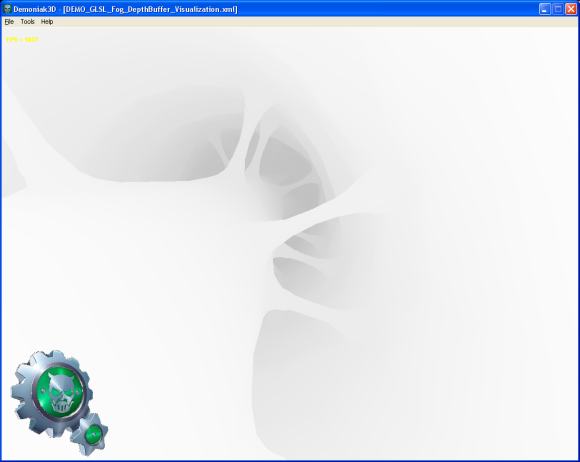Open the Help menu

(x=47, y=22)
